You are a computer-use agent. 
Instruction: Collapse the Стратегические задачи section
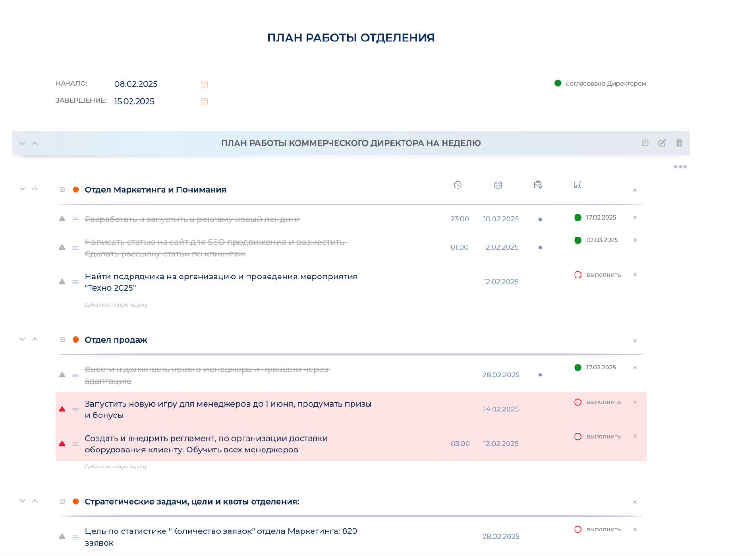tap(22, 501)
